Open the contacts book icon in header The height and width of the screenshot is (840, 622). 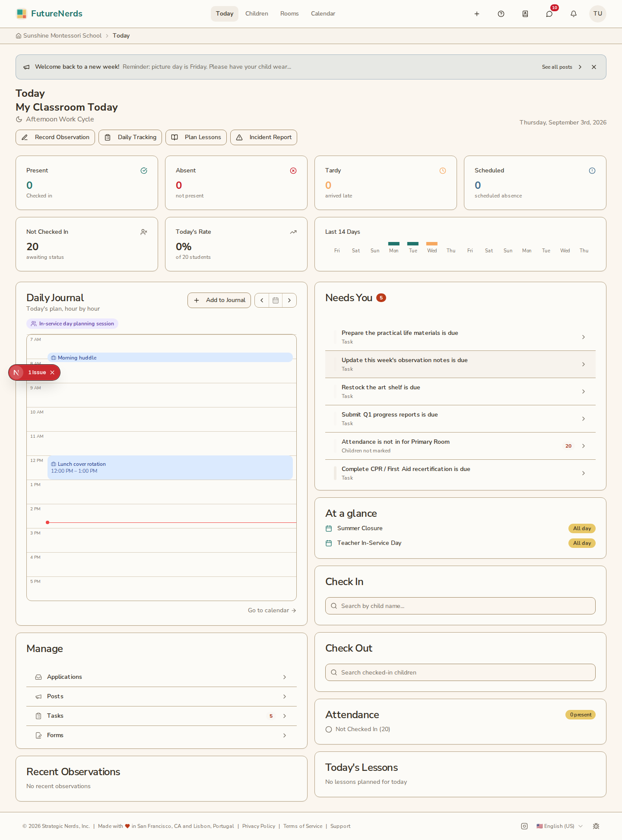click(x=525, y=14)
